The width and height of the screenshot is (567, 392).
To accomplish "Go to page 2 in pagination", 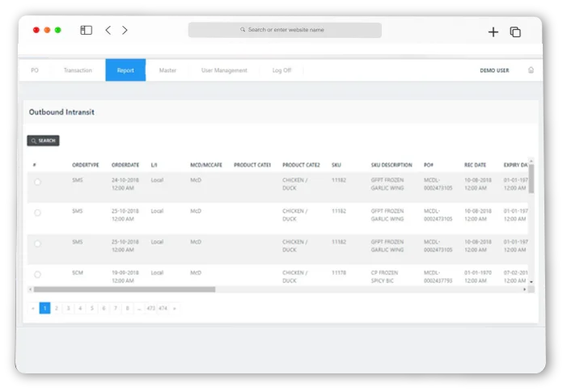I will (57, 308).
